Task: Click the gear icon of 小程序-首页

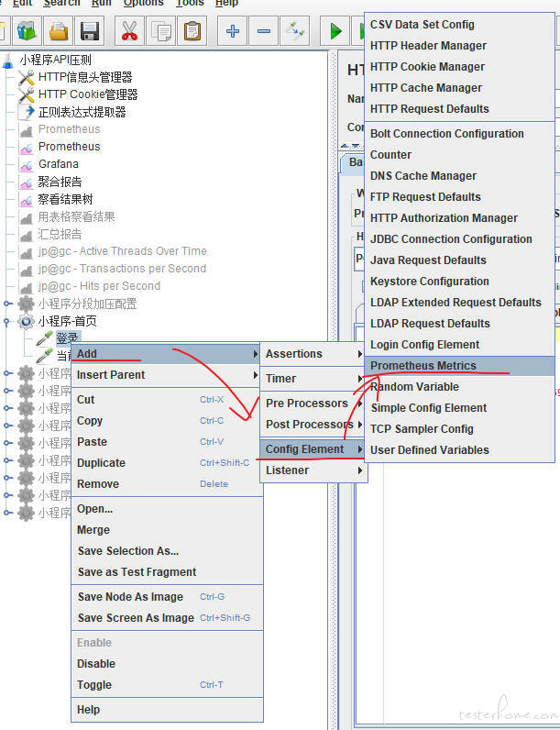Action: 26,321
